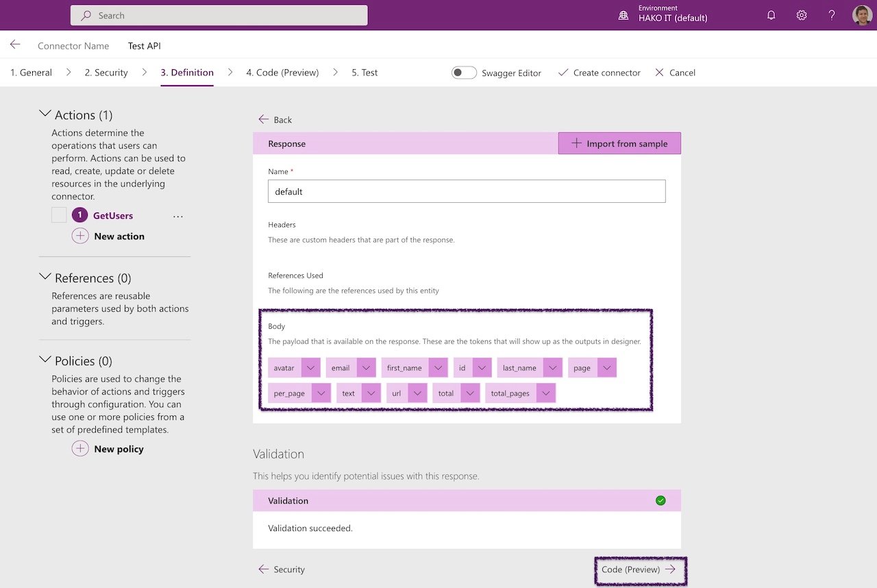Open the notifications bell icon
The image size is (877, 588).
coord(771,15)
